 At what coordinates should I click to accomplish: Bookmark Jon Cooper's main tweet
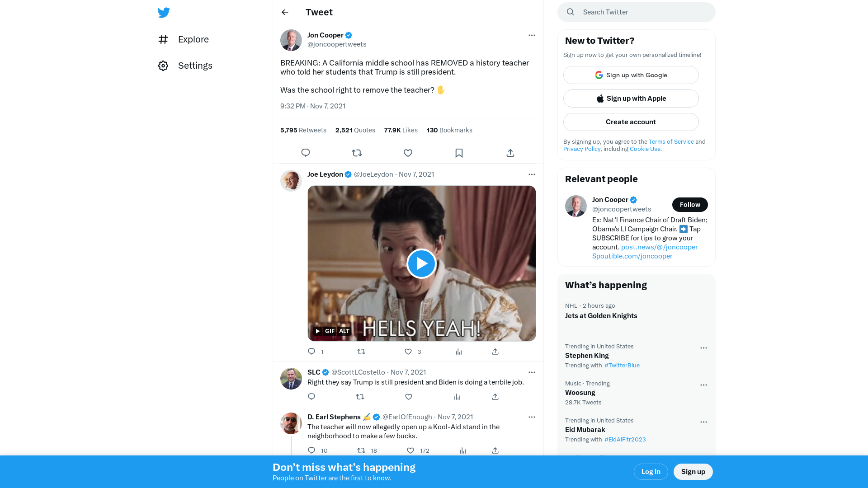coord(459,153)
